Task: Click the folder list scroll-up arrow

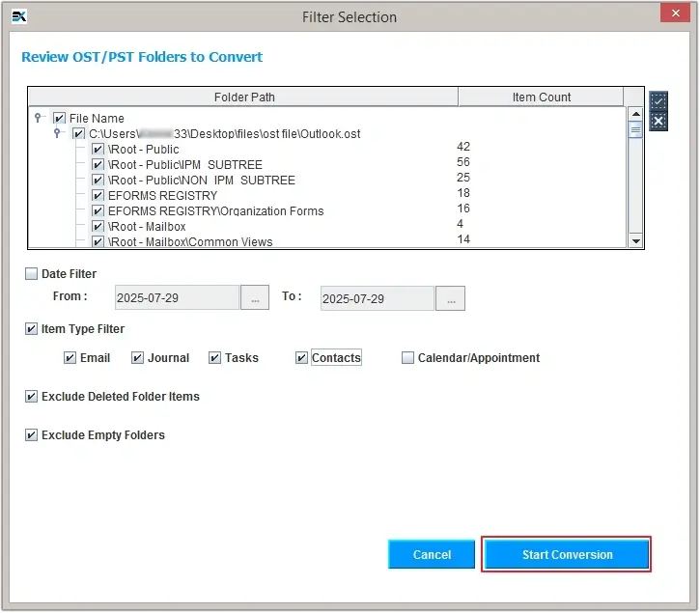Action: pyautogui.click(x=635, y=114)
